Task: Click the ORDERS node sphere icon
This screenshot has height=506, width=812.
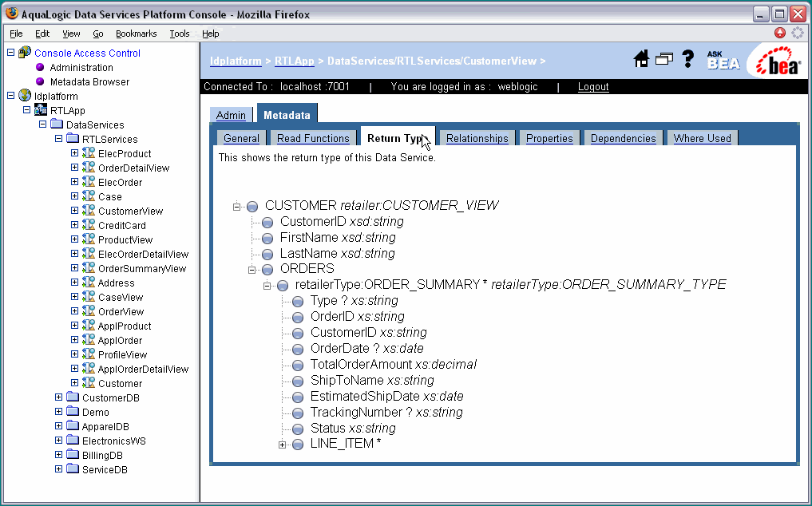Action: pyautogui.click(x=267, y=269)
